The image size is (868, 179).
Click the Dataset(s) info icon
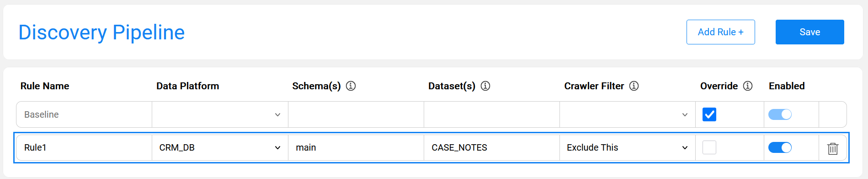(485, 86)
